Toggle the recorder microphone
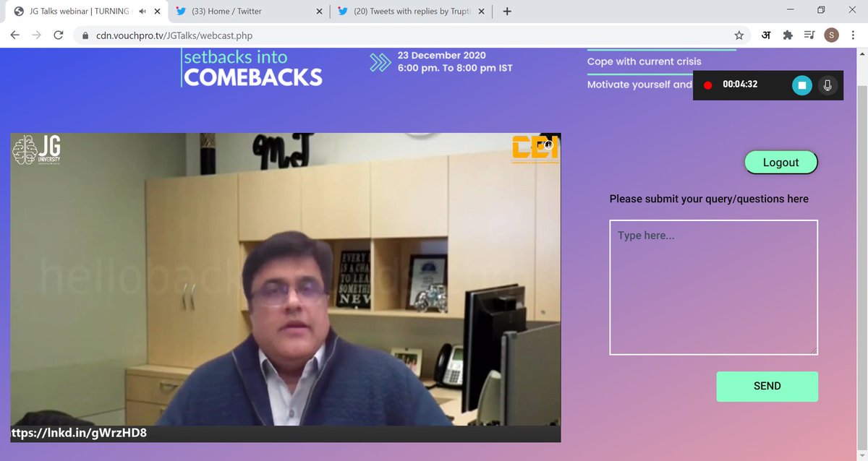This screenshot has height=461, width=868. click(x=827, y=85)
